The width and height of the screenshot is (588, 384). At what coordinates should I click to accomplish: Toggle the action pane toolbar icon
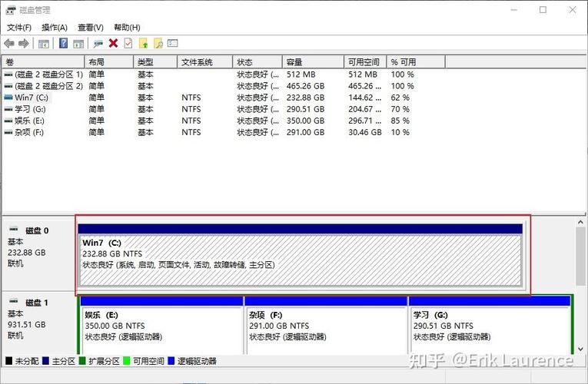point(78,44)
